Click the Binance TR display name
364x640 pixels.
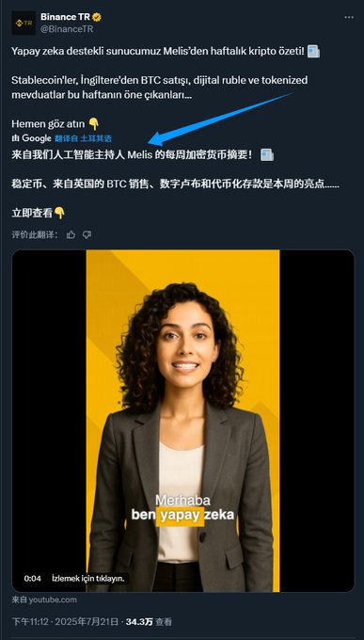click(65, 17)
